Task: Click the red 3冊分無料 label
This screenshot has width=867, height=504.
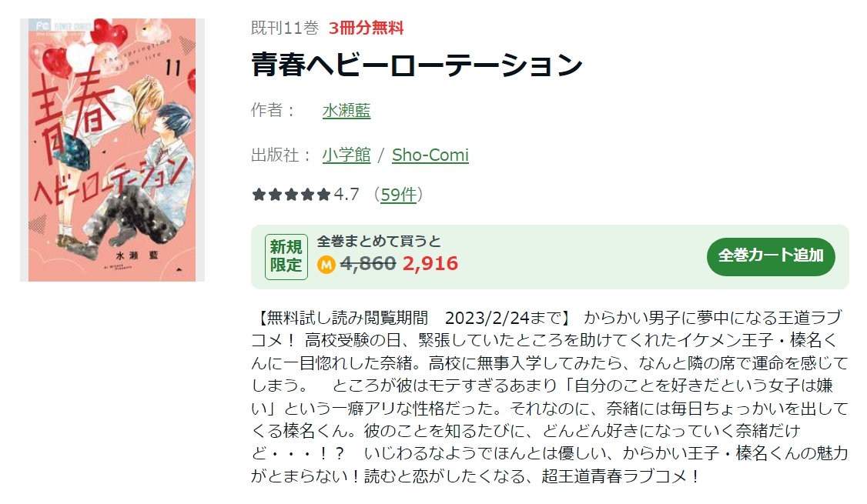Action: (x=366, y=28)
